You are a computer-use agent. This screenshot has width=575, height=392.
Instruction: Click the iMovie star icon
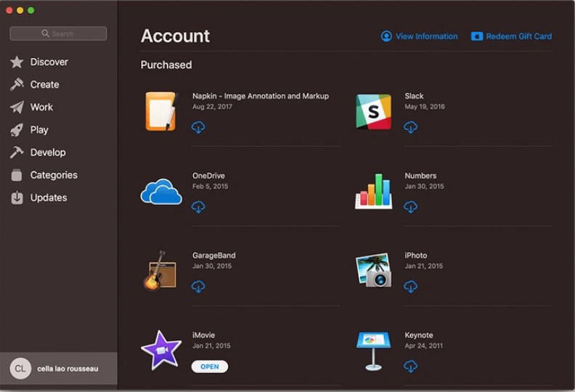coord(160,350)
